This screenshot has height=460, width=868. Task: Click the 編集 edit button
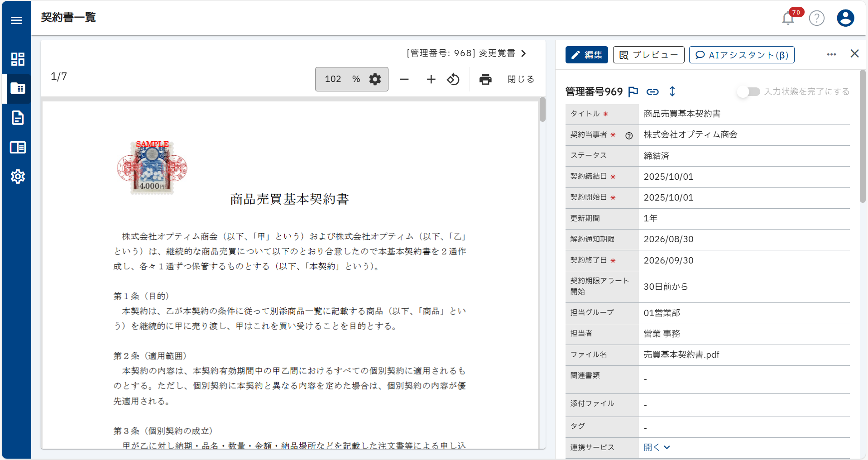point(586,54)
